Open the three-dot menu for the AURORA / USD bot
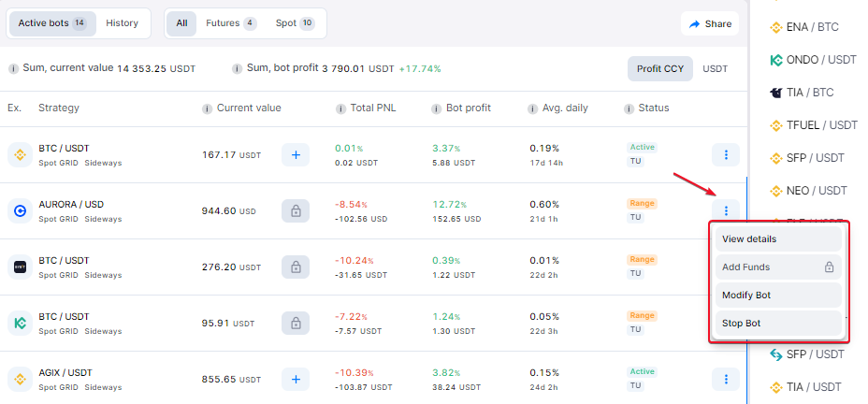This screenshot has height=404, width=868. tap(726, 210)
